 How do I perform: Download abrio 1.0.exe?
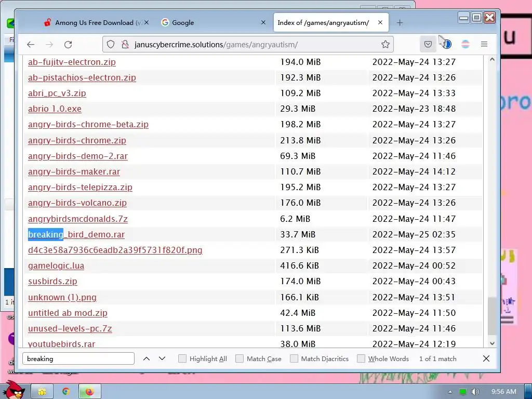pos(55,109)
